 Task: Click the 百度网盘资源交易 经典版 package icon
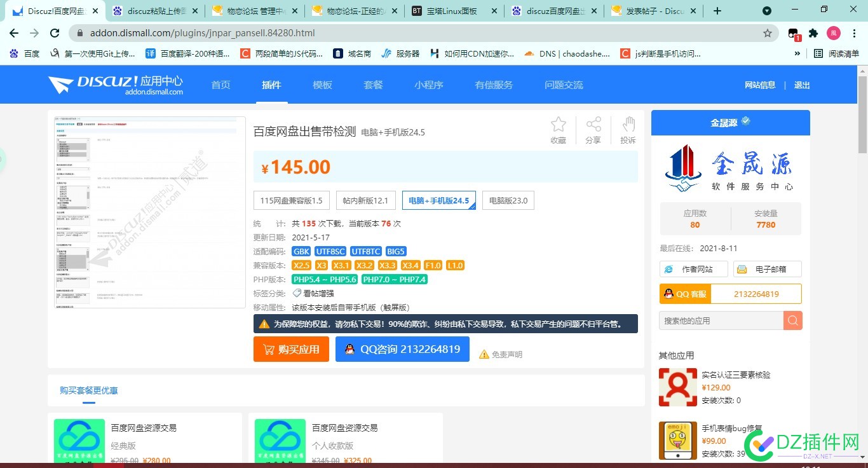pos(79,440)
